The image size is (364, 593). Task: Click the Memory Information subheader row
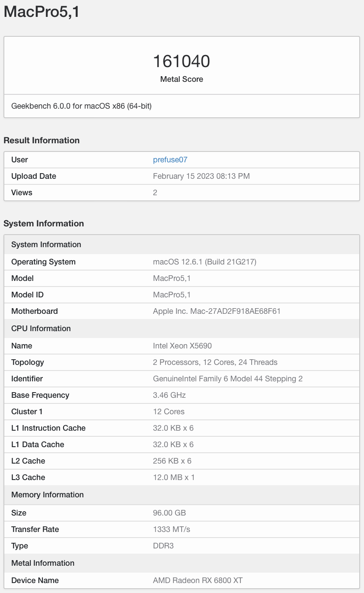pos(182,495)
